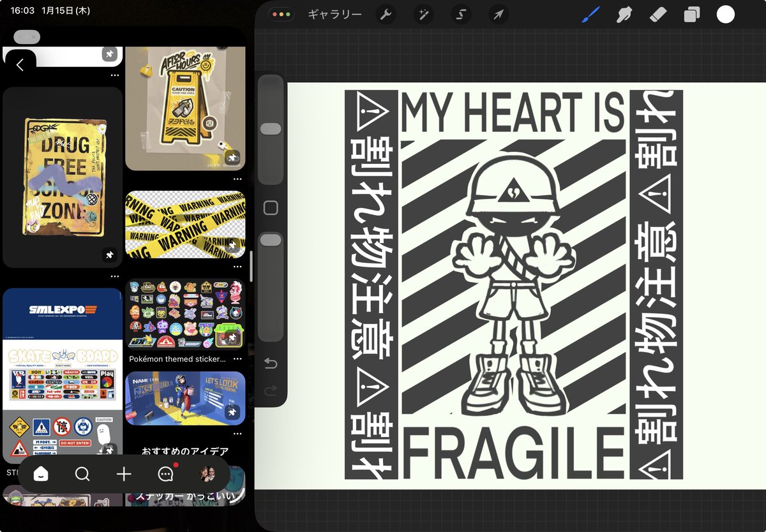Open the Drug Free School Zone pin

click(x=63, y=177)
